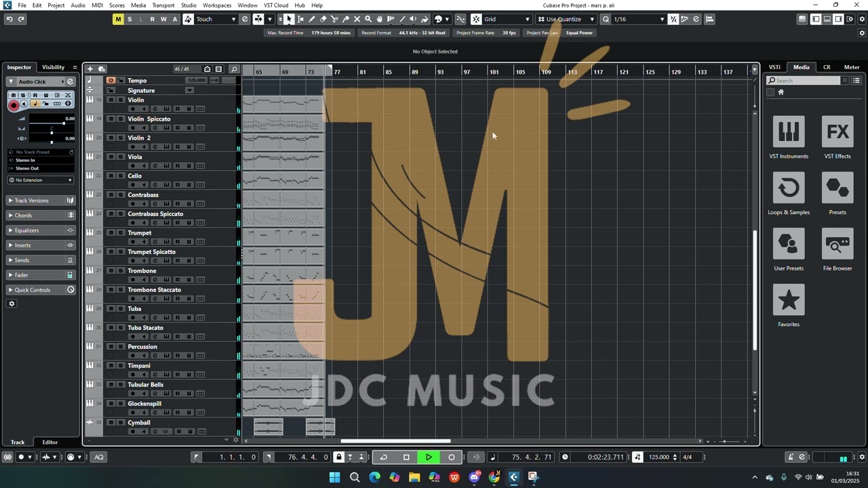Toggle global Solo S state button

(x=130, y=19)
